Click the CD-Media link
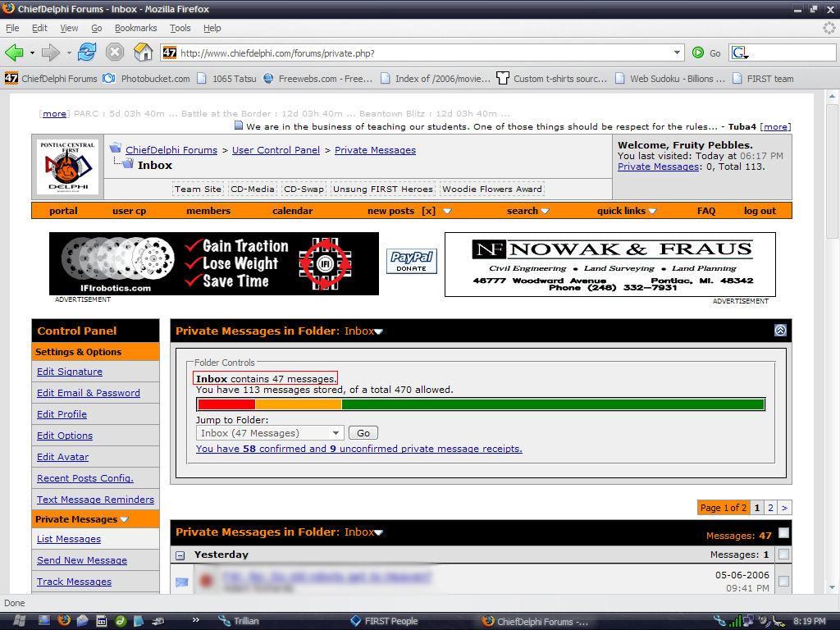Viewport: 840px width, 630px height. (x=253, y=189)
